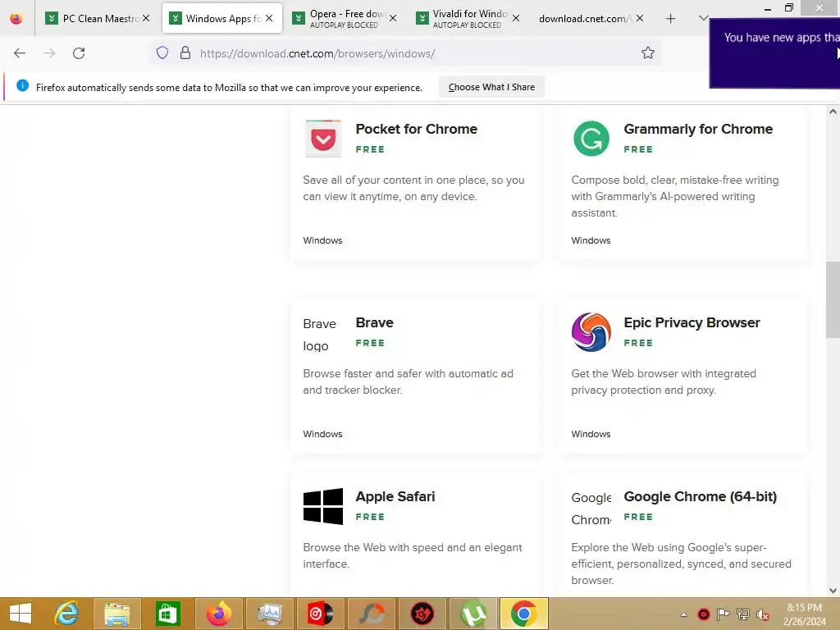Open the orange circular arrow taskbar app
The image size is (840, 630).
coord(372,614)
